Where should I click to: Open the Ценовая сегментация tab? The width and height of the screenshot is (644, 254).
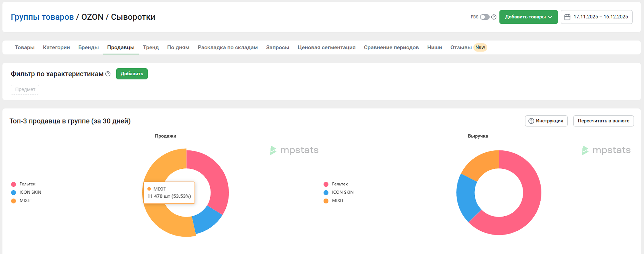[326, 47]
